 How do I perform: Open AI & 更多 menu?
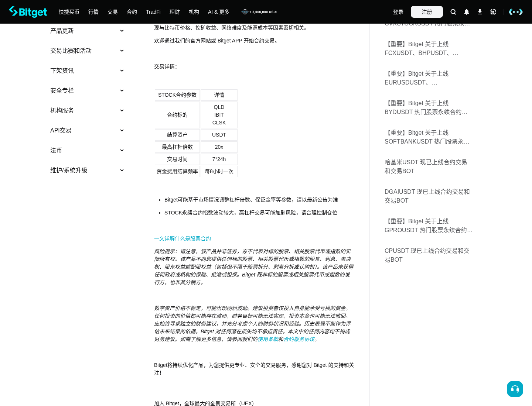219,12
